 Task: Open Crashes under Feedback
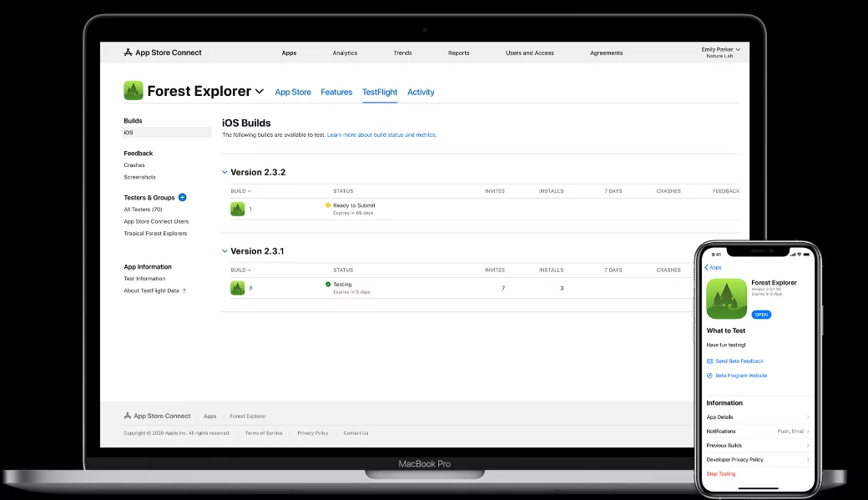click(x=134, y=165)
